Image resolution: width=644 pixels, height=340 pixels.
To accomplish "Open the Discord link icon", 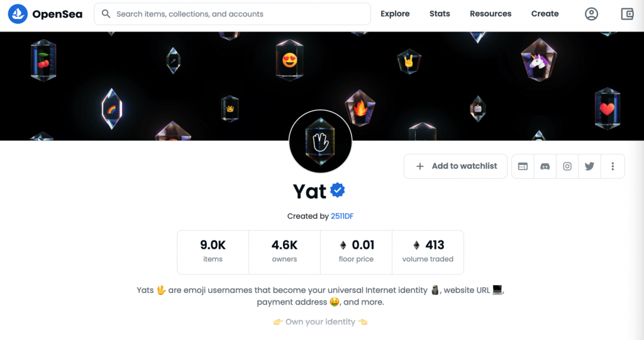I will coord(545,166).
